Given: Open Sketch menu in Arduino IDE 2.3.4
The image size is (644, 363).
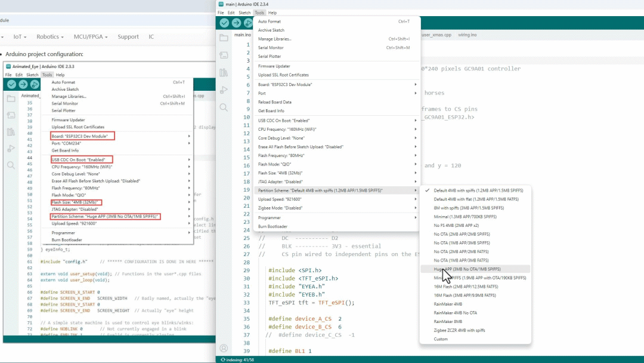Looking at the screenshot, I should tap(244, 13).
